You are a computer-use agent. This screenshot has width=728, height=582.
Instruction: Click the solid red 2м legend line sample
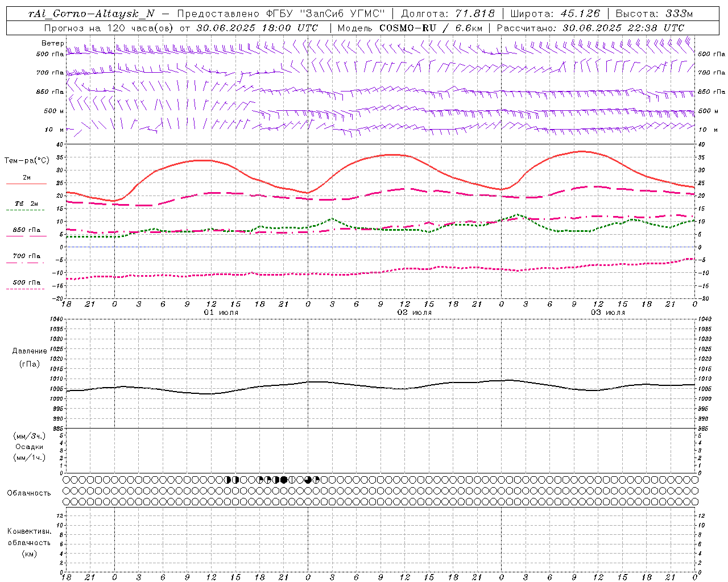coord(26,184)
